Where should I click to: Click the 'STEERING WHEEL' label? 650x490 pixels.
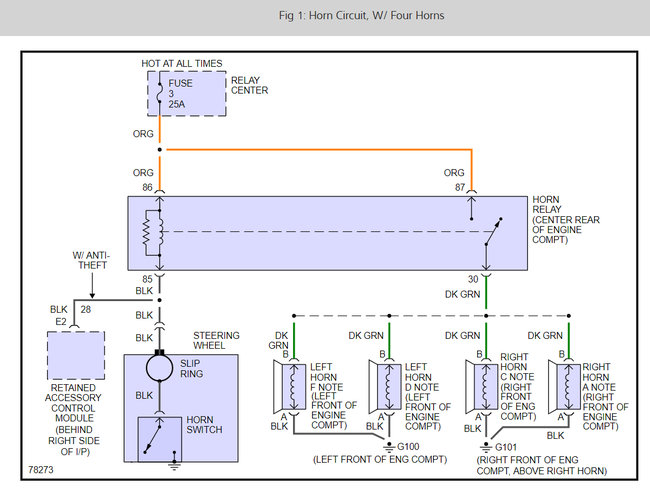click(216, 340)
